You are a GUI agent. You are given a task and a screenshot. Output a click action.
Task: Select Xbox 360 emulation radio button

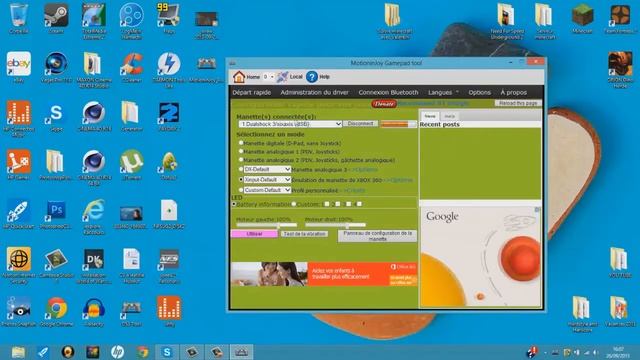241,179
